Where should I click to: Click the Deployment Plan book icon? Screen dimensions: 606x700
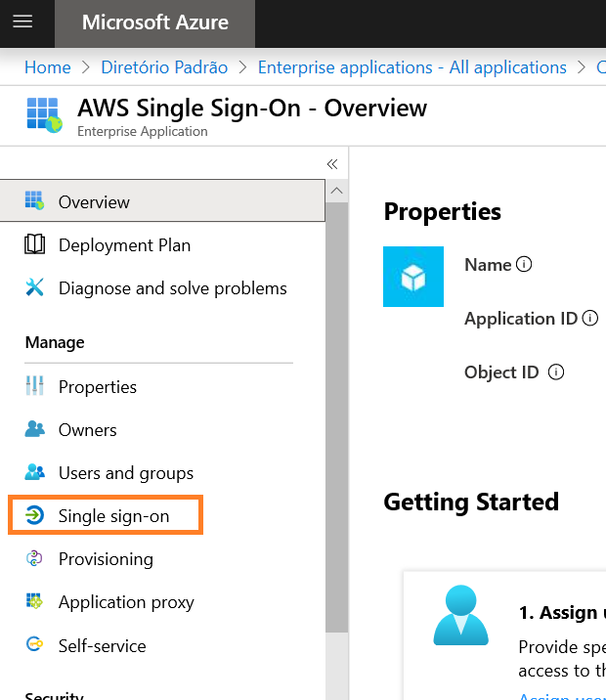pyautogui.click(x=35, y=245)
